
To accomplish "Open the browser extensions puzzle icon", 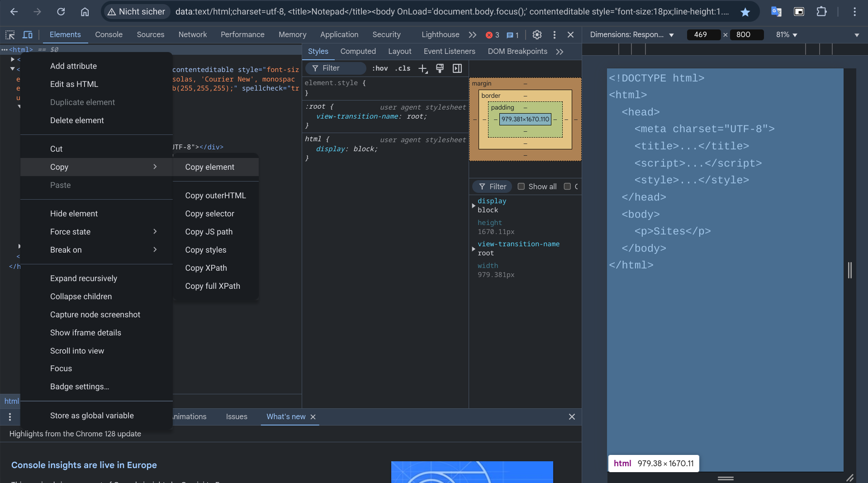I will [821, 12].
